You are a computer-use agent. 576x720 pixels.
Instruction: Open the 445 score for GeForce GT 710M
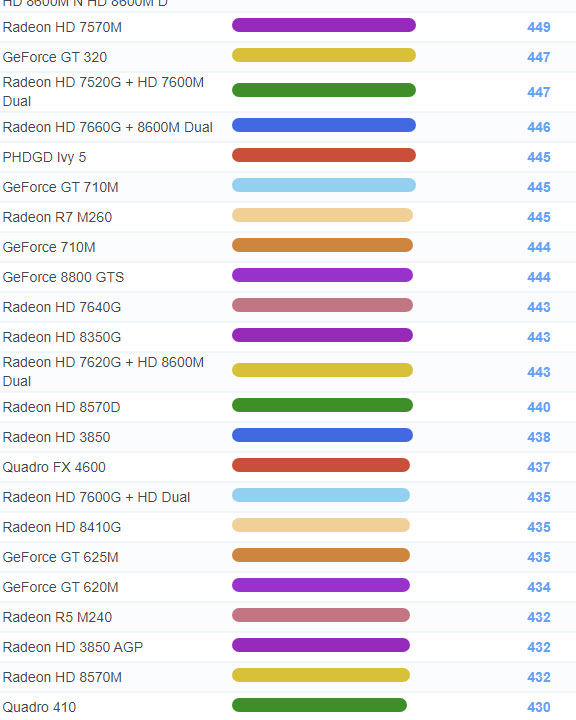[x=539, y=187]
